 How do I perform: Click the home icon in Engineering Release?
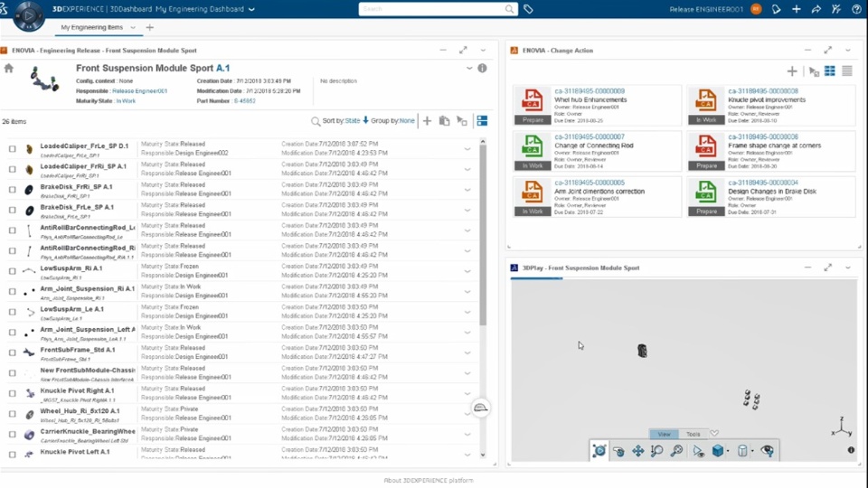[8, 68]
